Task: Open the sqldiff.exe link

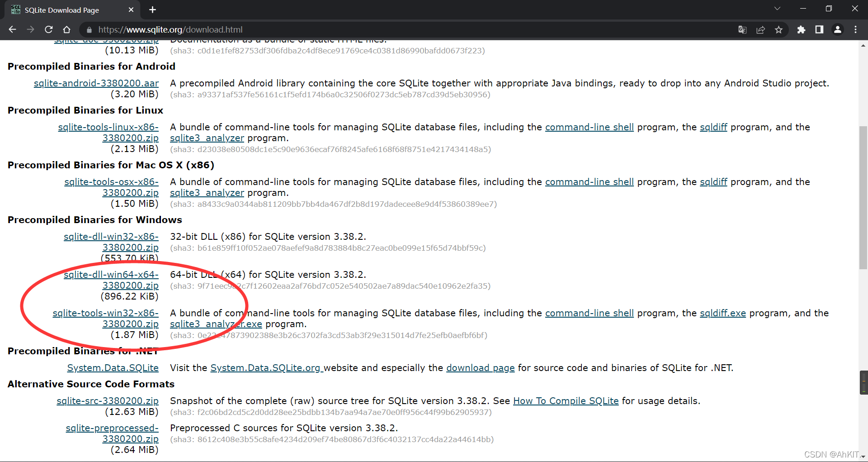Action: [723, 313]
